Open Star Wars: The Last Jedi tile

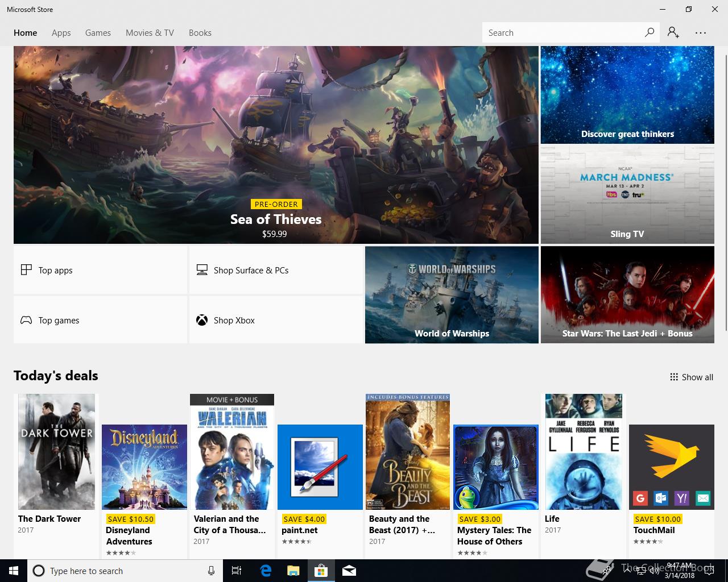(627, 294)
